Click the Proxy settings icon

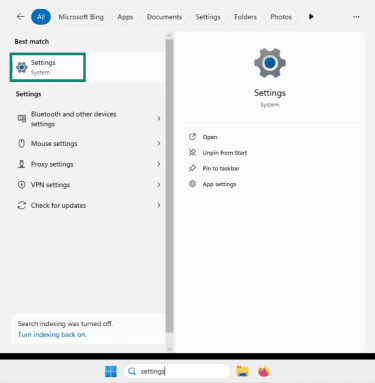coord(22,164)
